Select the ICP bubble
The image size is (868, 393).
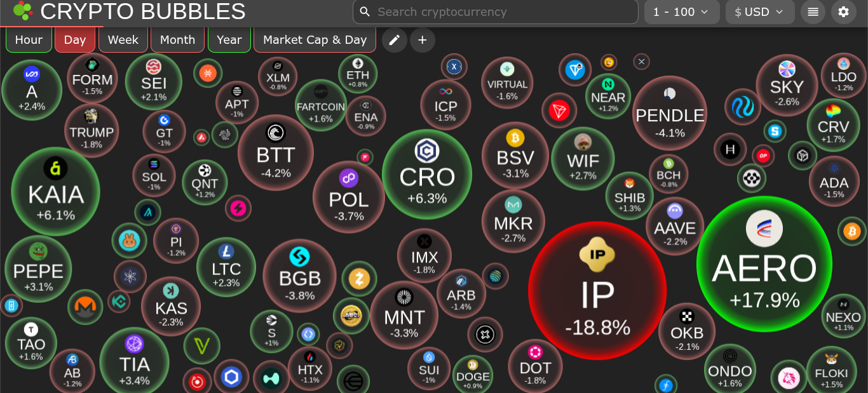(445, 105)
